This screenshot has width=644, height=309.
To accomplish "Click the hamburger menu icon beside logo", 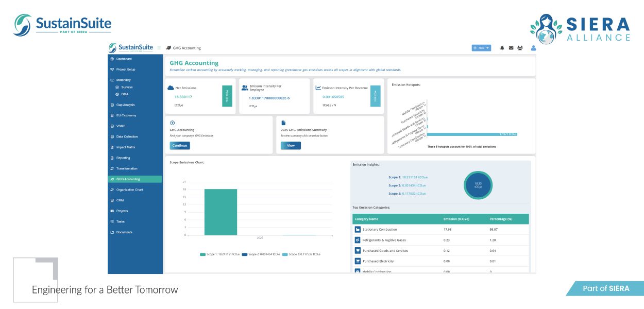I will (159, 48).
